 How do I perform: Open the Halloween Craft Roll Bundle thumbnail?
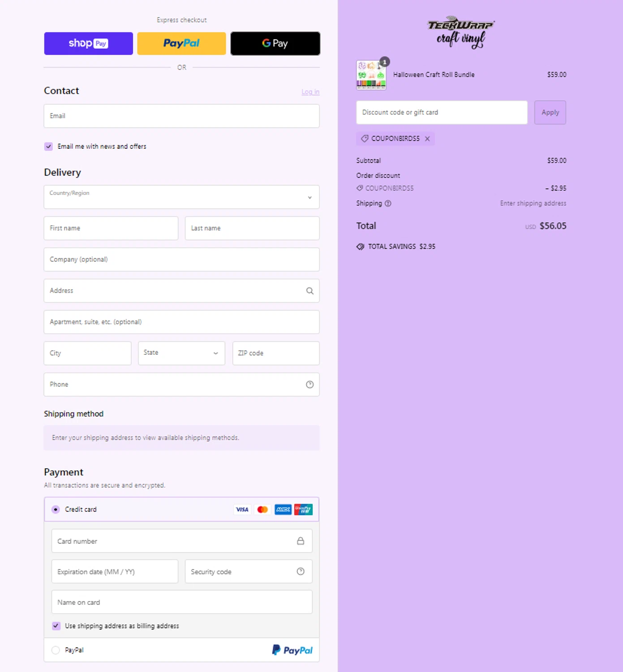click(371, 75)
